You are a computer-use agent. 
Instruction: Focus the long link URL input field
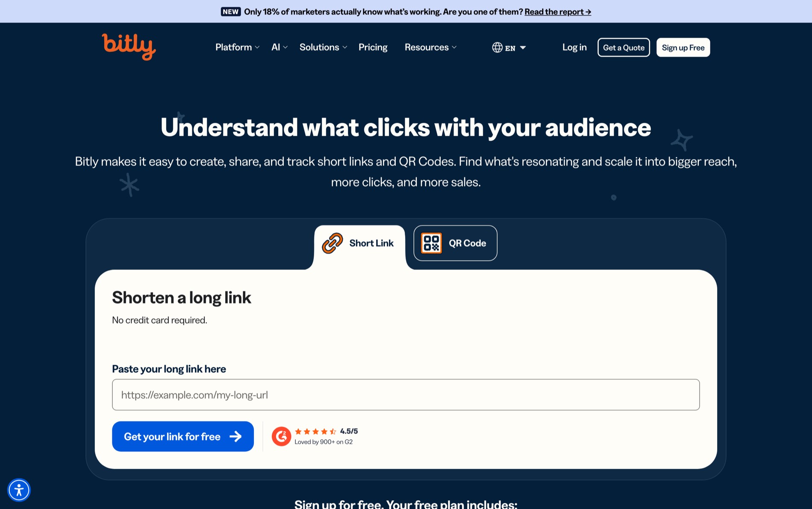coord(406,395)
